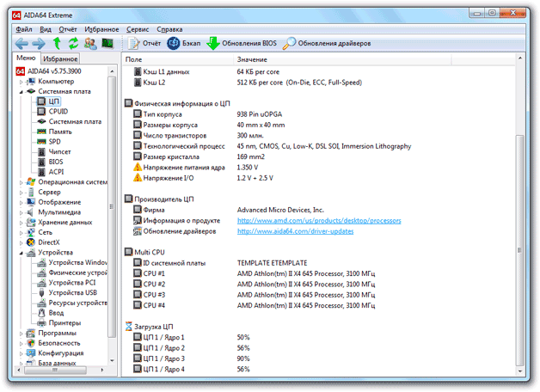Screen dimensions: 540x392
Task: Select the Напряжение I/O row
Action: [x=319, y=178]
